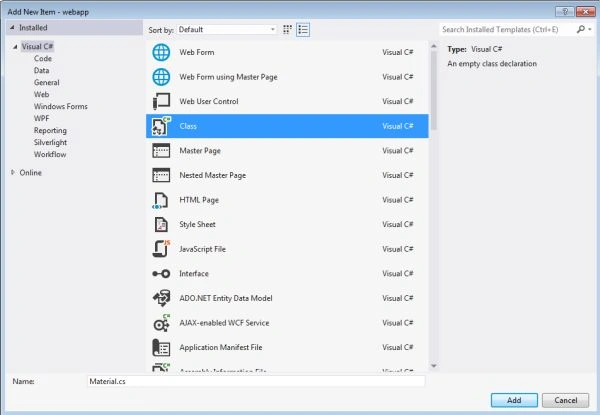Open the search options dropdown arrow
600x415 pixels.
pos(590,29)
